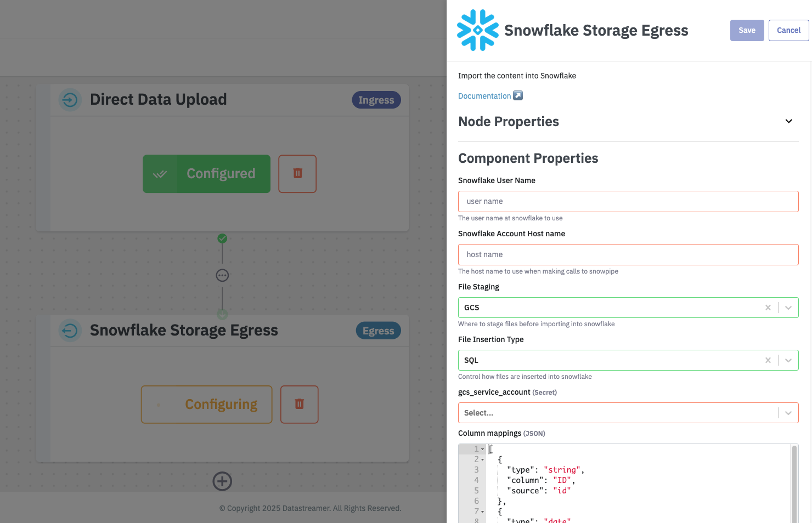Click the Egress badge

click(x=378, y=331)
